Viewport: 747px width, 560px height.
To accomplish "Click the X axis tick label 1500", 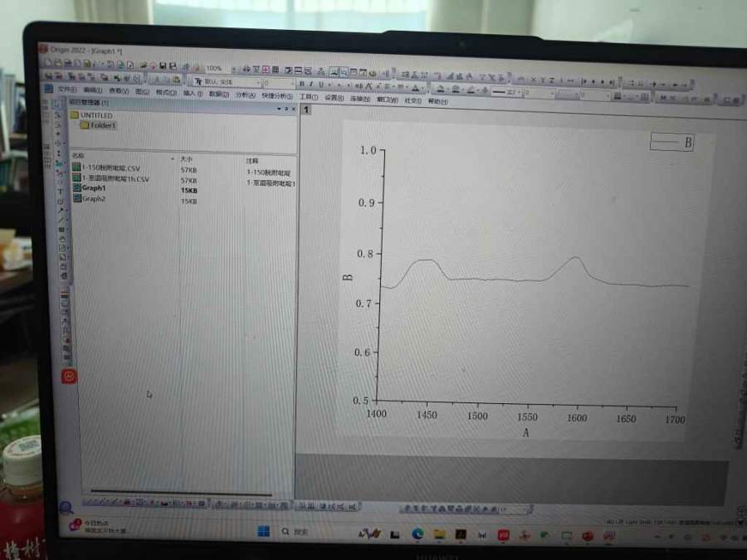I will pyautogui.click(x=477, y=416).
